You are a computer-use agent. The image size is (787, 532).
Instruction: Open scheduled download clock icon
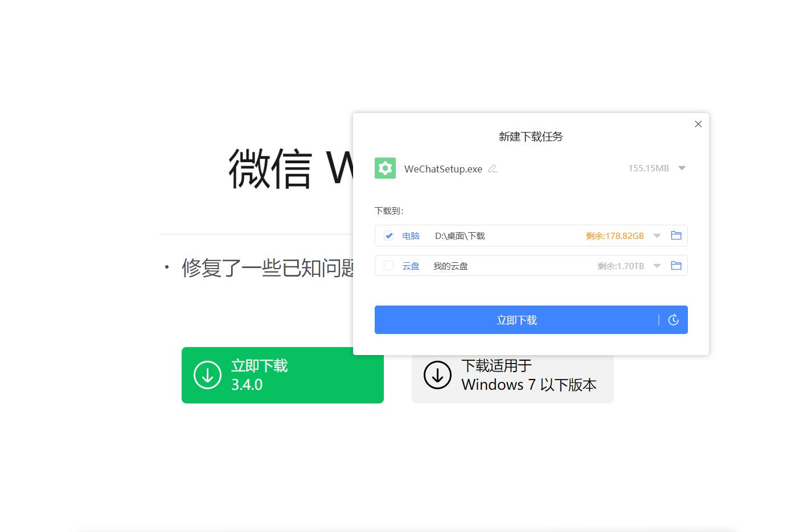coord(673,320)
